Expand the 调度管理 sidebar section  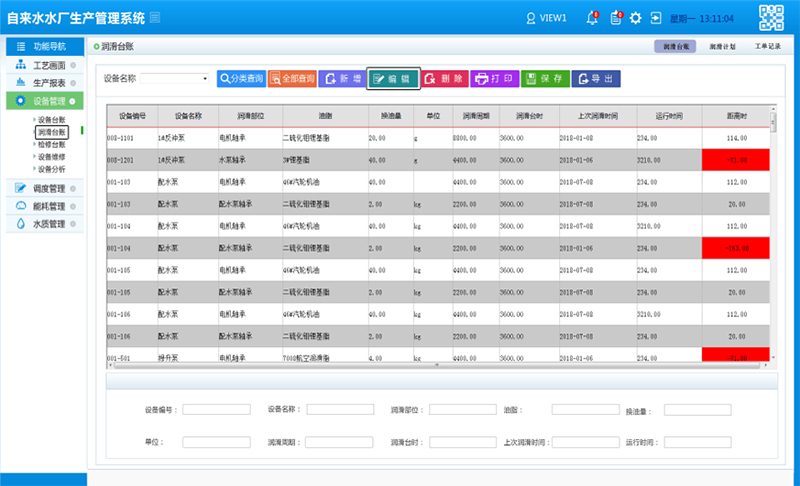tap(42, 188)
